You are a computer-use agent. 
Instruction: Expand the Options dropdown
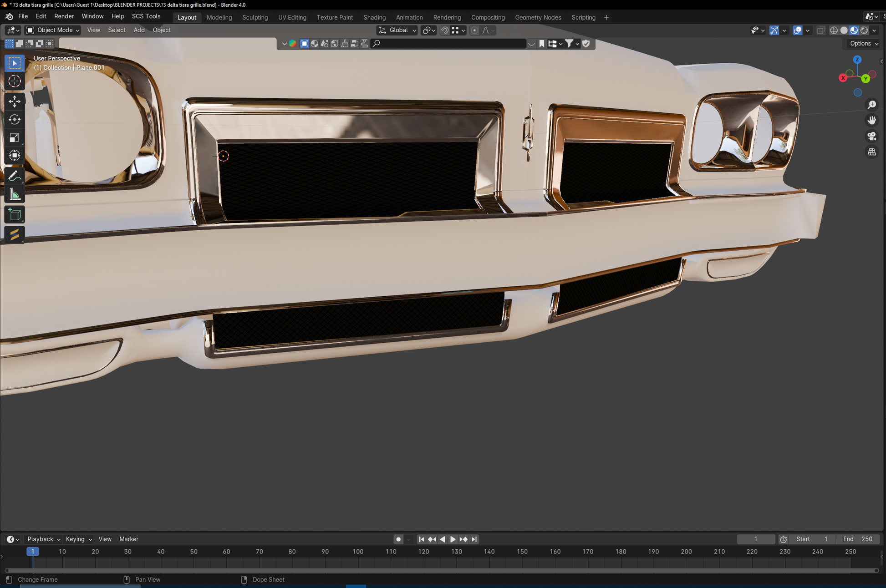864,44
